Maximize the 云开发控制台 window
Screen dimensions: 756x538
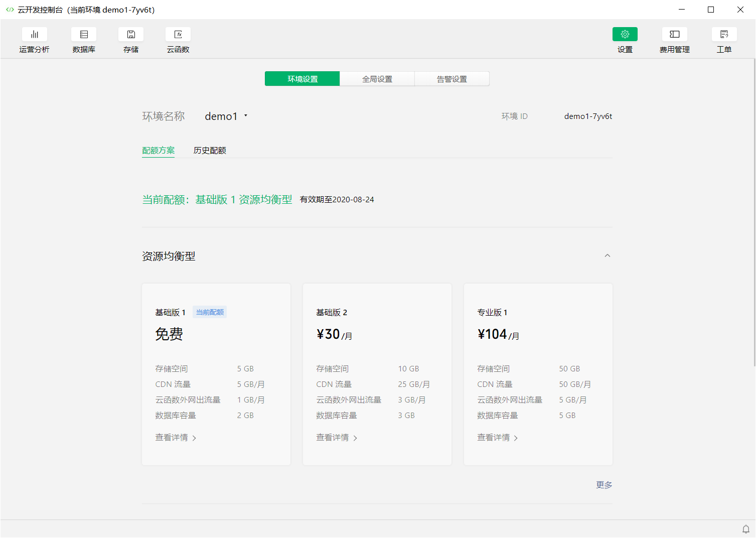click(711, 10)
